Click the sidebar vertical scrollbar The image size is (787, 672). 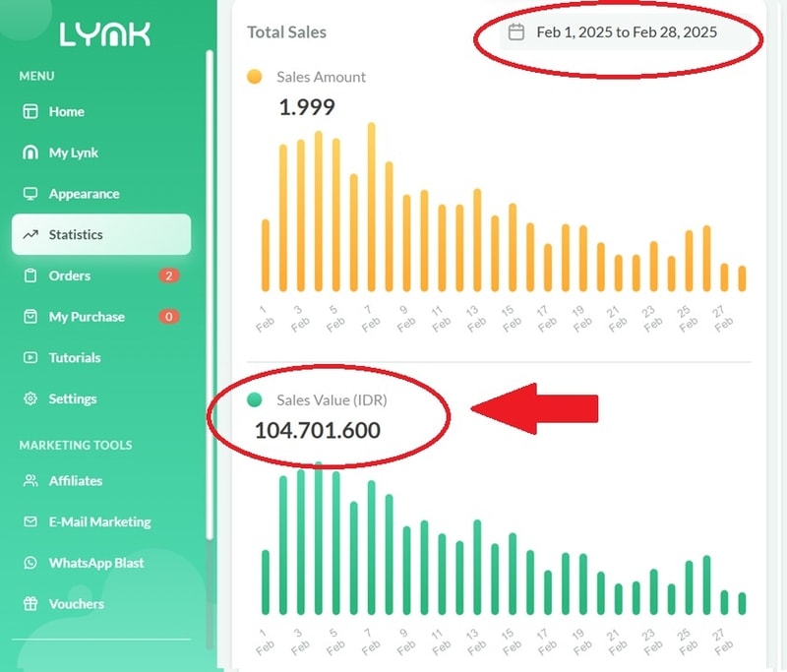coord(209,295)
